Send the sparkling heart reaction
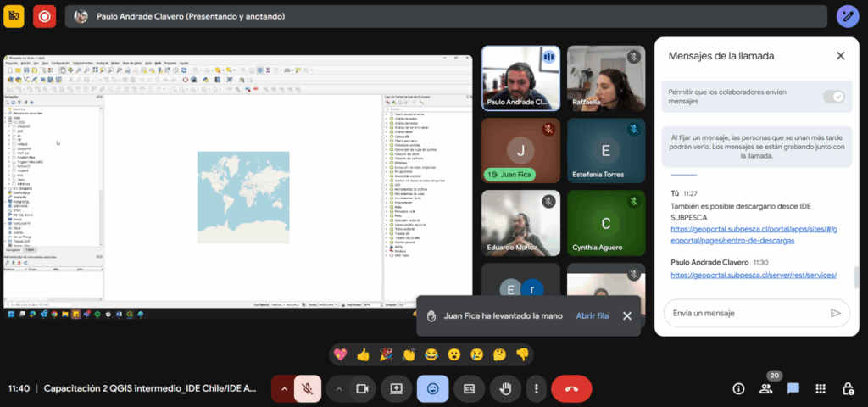 (341, 354)
